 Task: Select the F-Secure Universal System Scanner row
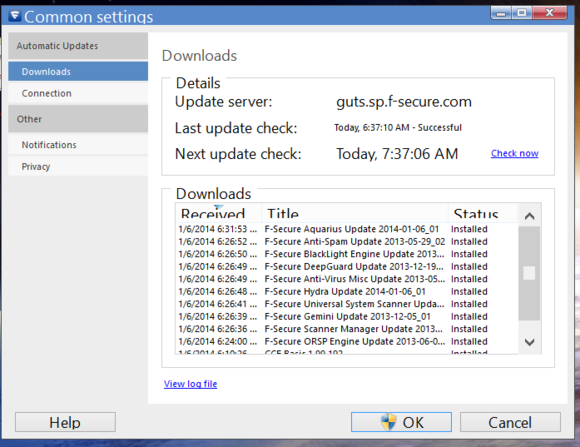coord(347,304)
